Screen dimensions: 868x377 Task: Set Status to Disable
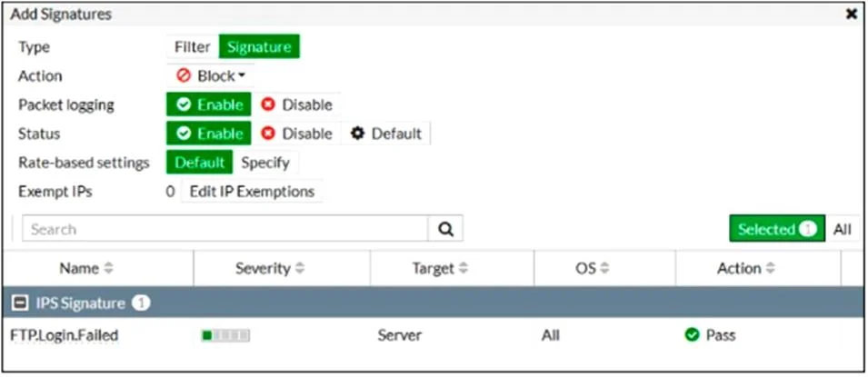(296, 134)
